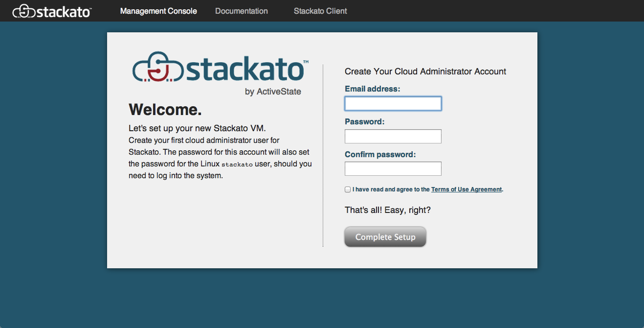Viewport: 644px width, 328px height.
Task: Open the Management Console tab
Action: tap(158, 11)
